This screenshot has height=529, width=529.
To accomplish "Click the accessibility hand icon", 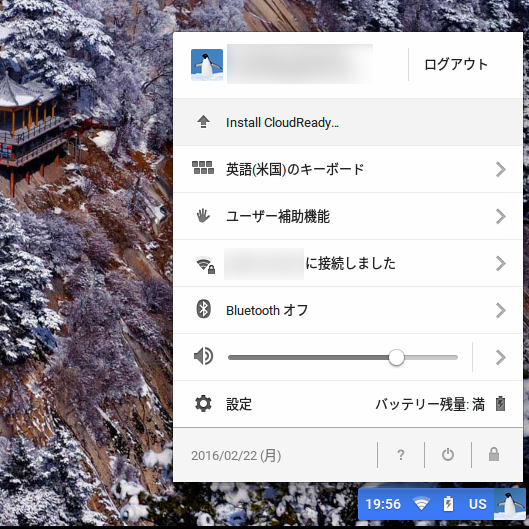I will [203, 216].
